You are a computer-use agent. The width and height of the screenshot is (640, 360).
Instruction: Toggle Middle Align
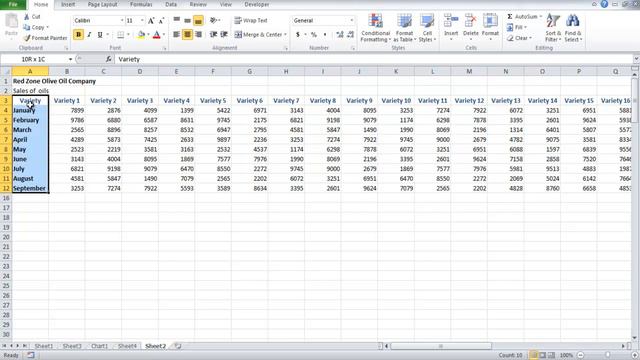[187, 20]
